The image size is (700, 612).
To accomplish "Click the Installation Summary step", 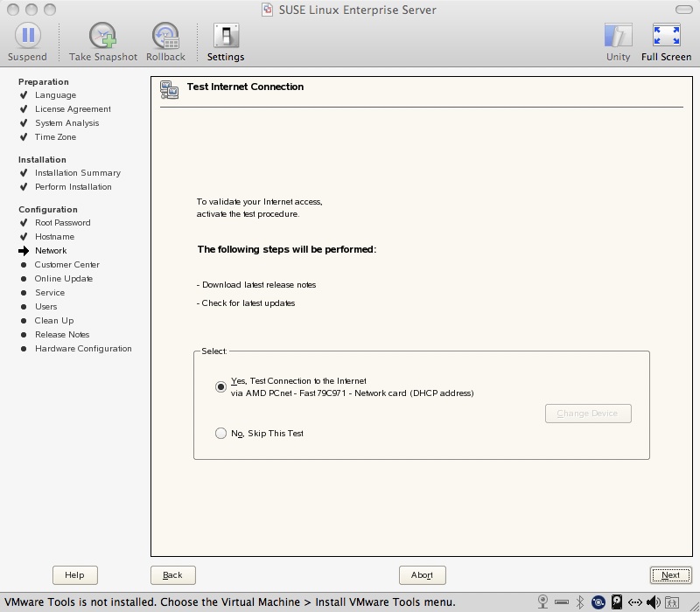I will click(x=78, y=172).
